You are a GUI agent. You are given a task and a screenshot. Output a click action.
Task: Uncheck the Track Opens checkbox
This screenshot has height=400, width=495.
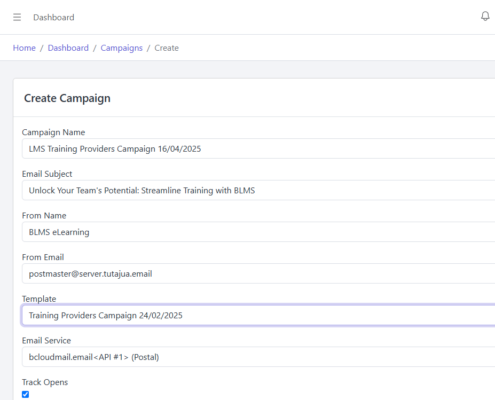(25, 394)
